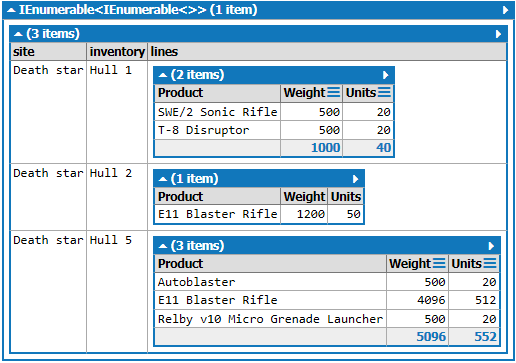Select the T-8 Disruptor product cell
Screen dimensions: 516x363
(218, 130)
